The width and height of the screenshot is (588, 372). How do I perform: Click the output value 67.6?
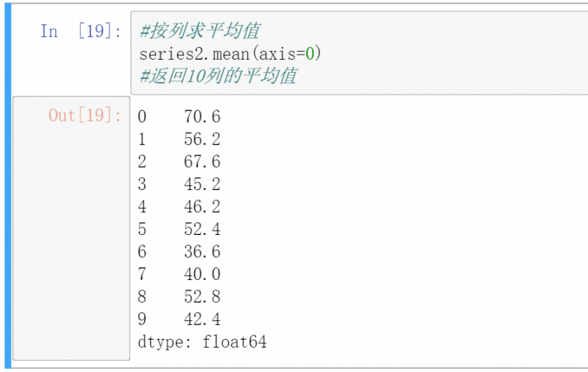202,161
